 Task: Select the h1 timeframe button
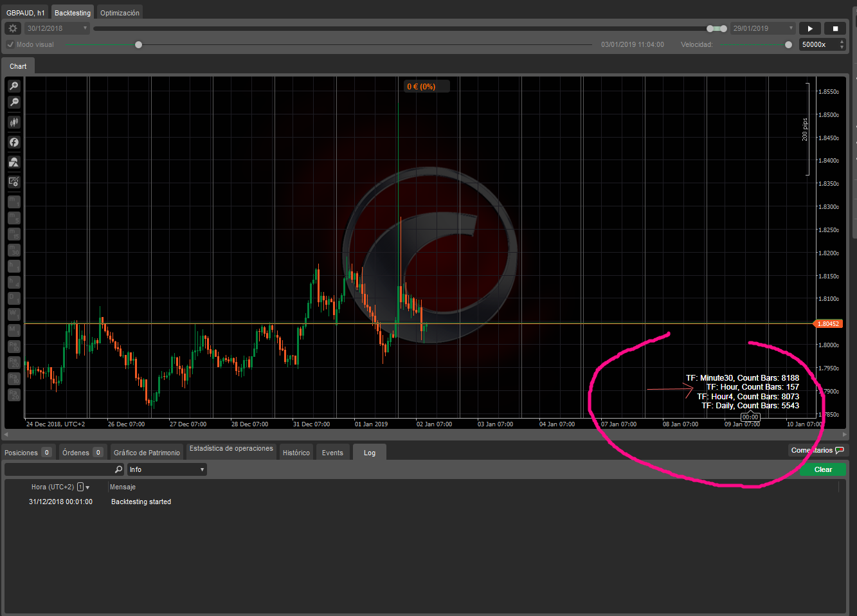tap(14, 266)
